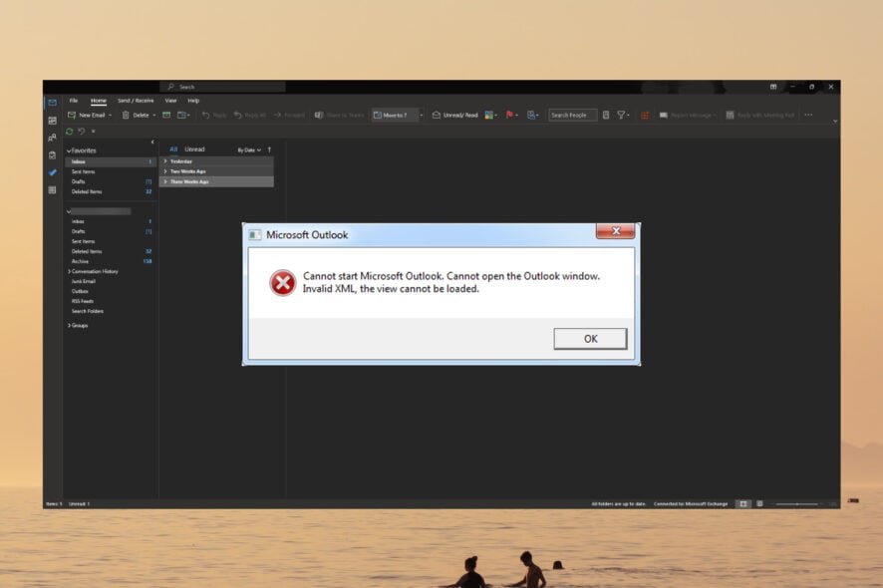The height and width of the screenshot is (588, 883).
Task: Expand the Quick Steps gallery arrow
Action: pos(422,115)
